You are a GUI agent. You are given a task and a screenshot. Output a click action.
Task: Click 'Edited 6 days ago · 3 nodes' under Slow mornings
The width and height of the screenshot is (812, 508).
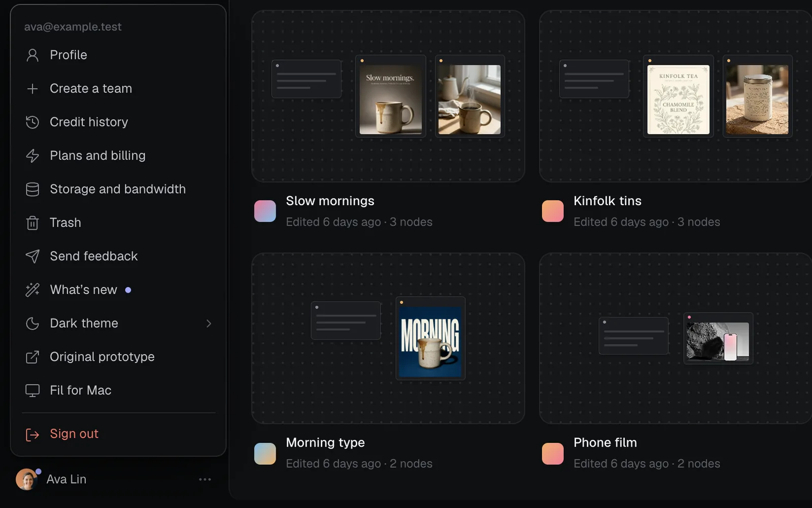pyautogui.click(x=359, y=222)
